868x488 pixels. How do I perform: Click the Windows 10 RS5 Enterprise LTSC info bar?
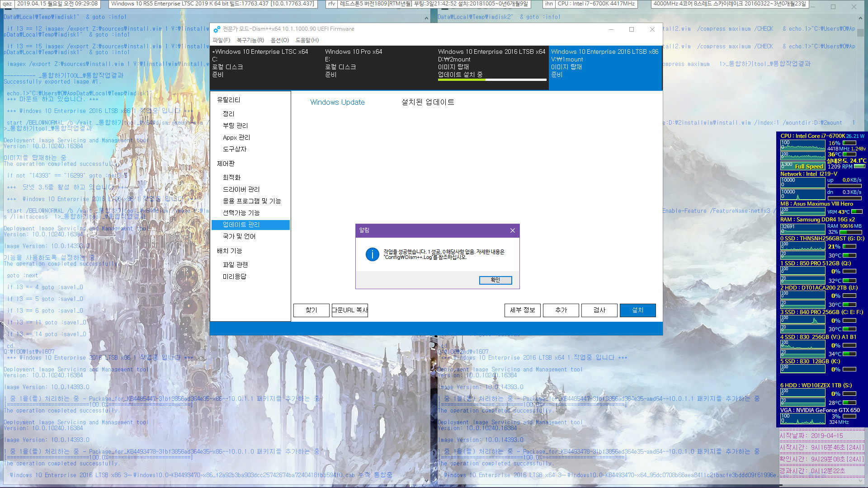pyautogui.click(x=212, y=4)
